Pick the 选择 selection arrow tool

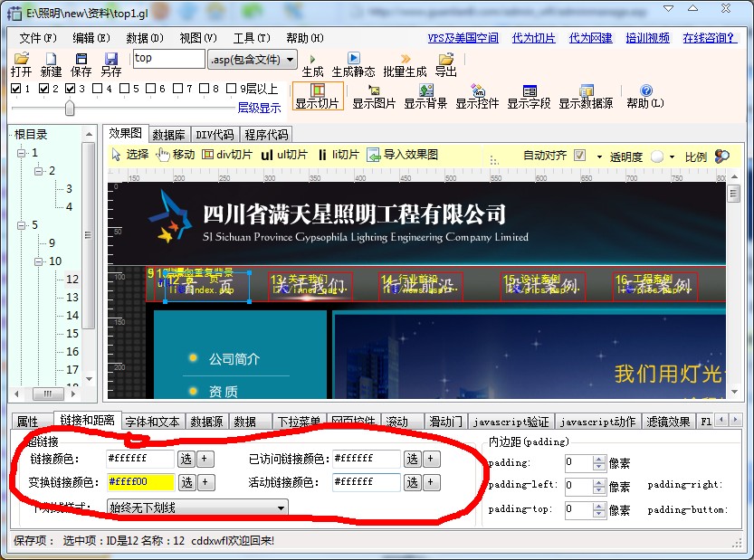116,155
